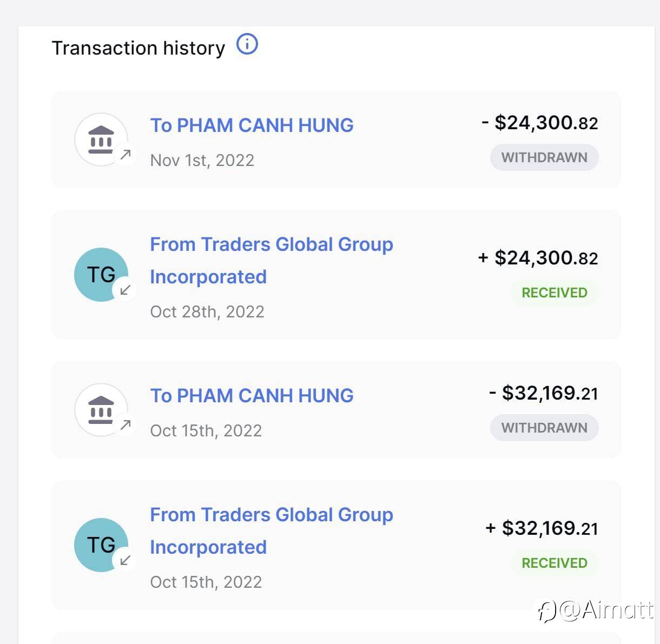This screenshot has width=660, height=644.
Task: Click WITHDRAWN badge under - $32,169.21
Action: (x=544, y=428)
